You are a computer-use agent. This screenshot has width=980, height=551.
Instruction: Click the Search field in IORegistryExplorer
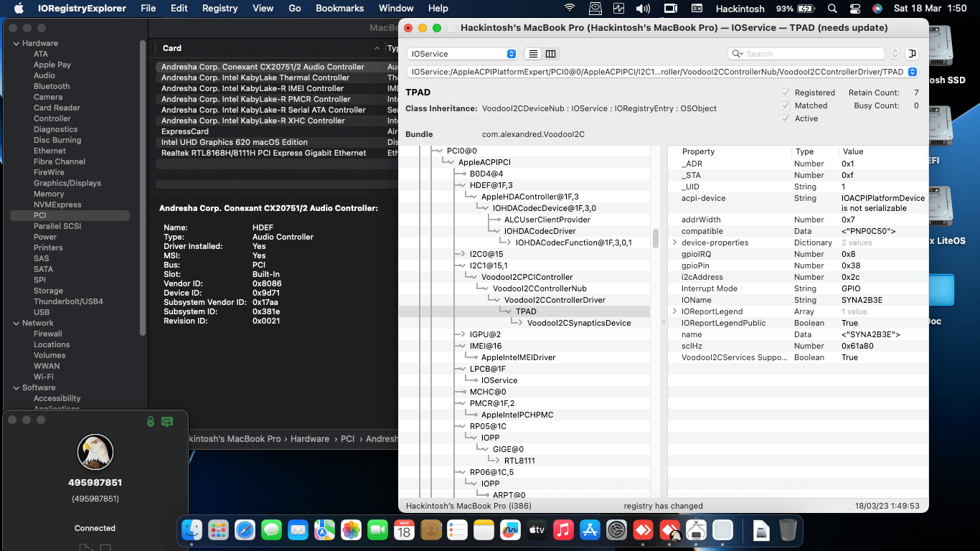point(806,54)
